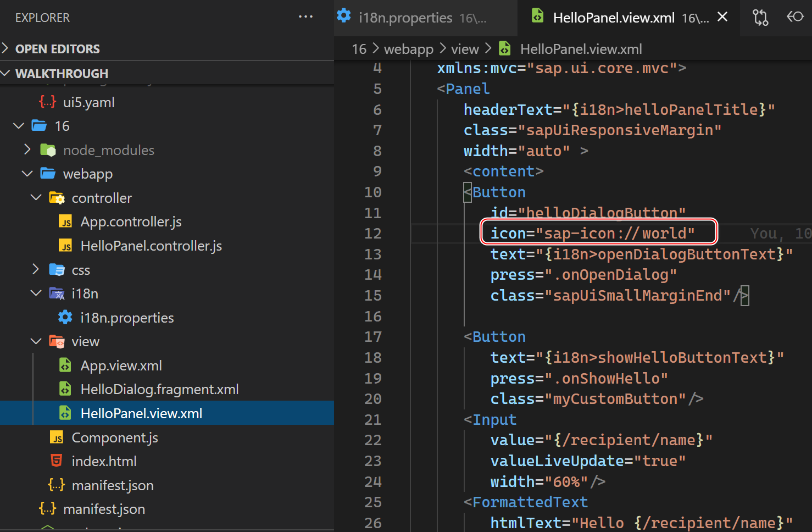Collapse the WALKTHROUGH section
The height and width of the screenshot is (532, 812).
coord(6,73)
